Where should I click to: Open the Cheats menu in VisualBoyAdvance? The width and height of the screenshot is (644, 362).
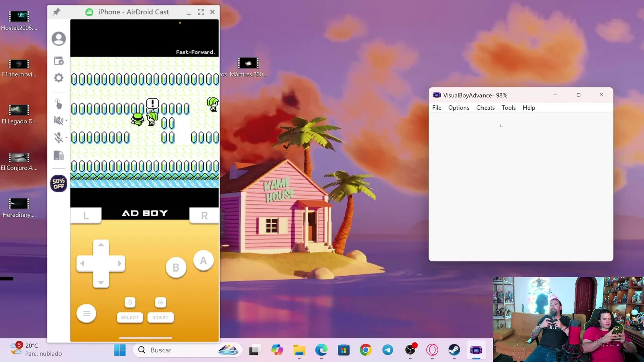(486, 108)
